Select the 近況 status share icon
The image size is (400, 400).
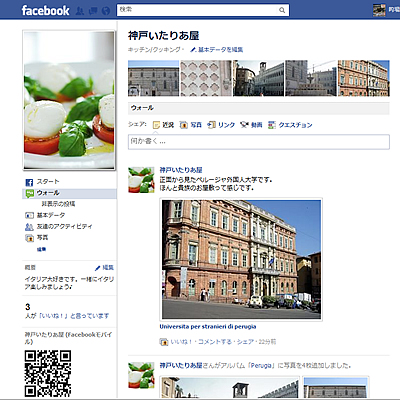(156, 125)
